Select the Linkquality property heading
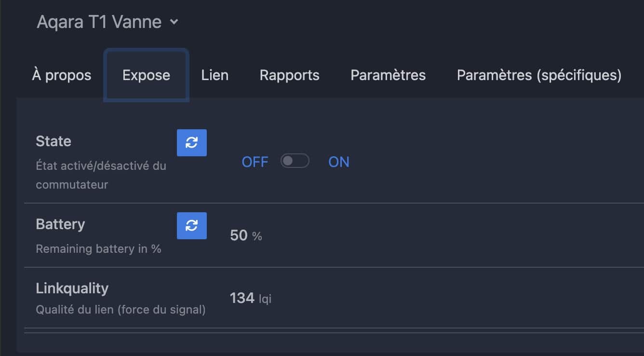Image resolution: width=644 pixels, height=356 pixels. click(x=72, y=288)
